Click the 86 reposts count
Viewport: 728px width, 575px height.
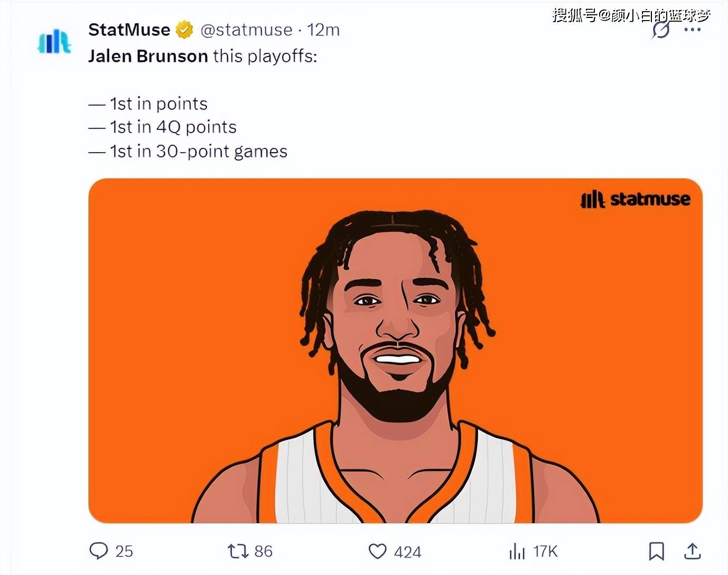click(263, 551)
